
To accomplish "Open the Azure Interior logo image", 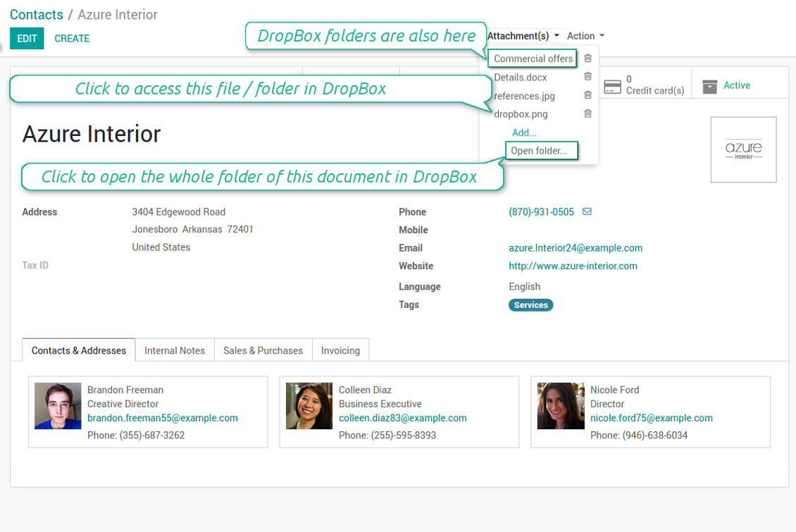I will click(743, 149).
